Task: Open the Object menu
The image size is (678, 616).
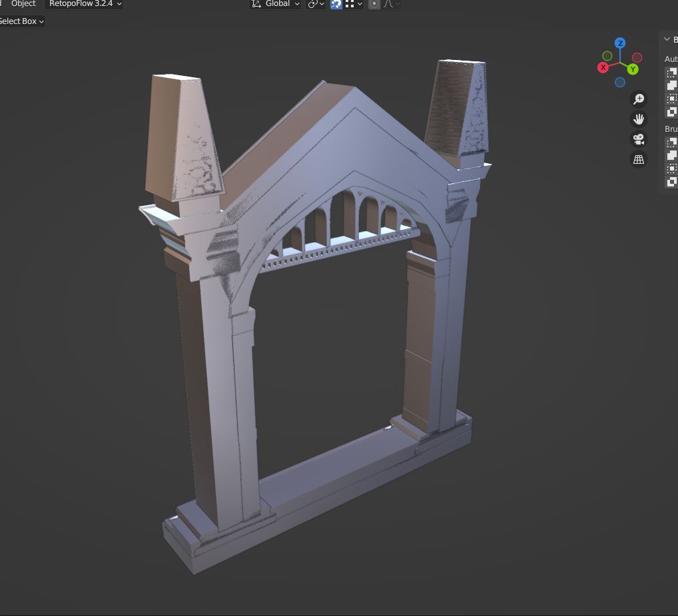Action: tap(23, 4)
